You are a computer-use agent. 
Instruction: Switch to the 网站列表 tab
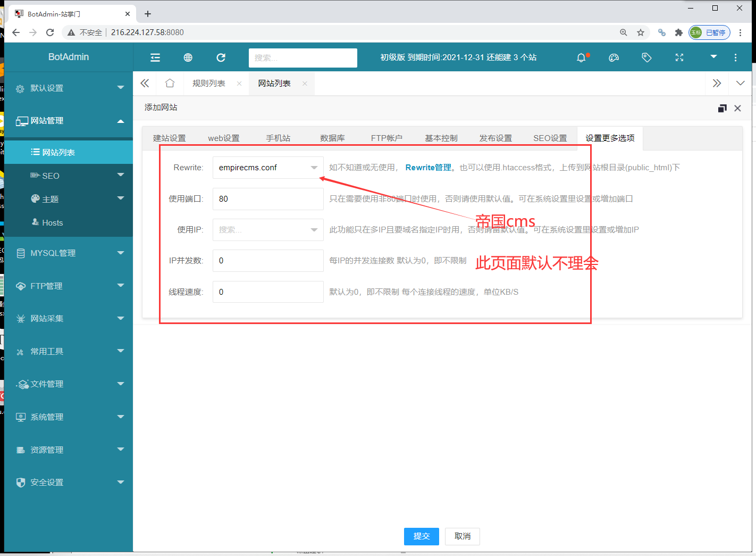(274, 84)
